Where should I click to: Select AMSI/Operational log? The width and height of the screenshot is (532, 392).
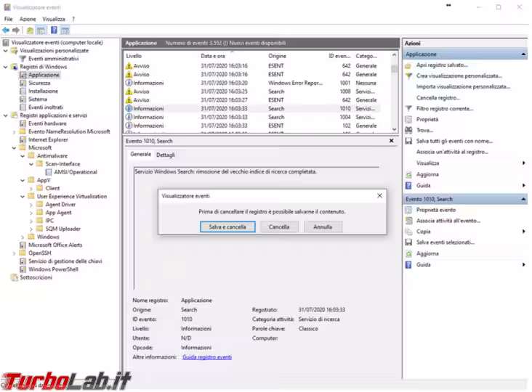[x=76, y=172]
